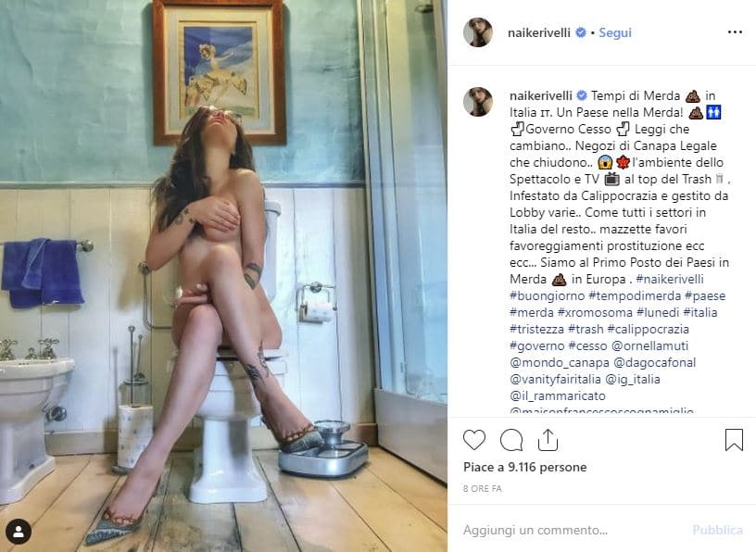The image size is (756, 552).
Task: Save the post with the bookmark icon
Action: click(x=734, y=440)
